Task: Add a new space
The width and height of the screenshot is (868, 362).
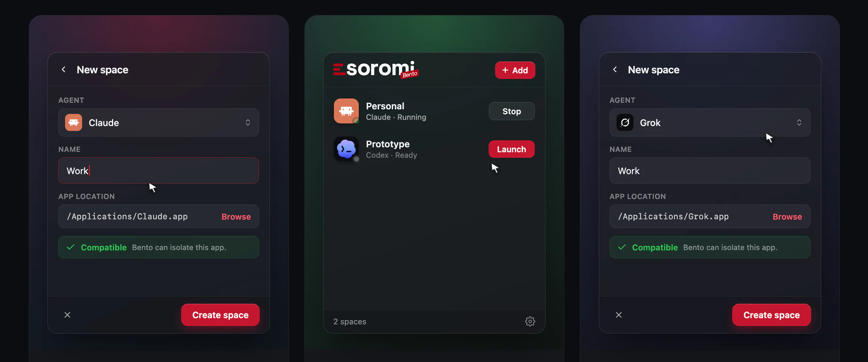Action: click(515, 70)
